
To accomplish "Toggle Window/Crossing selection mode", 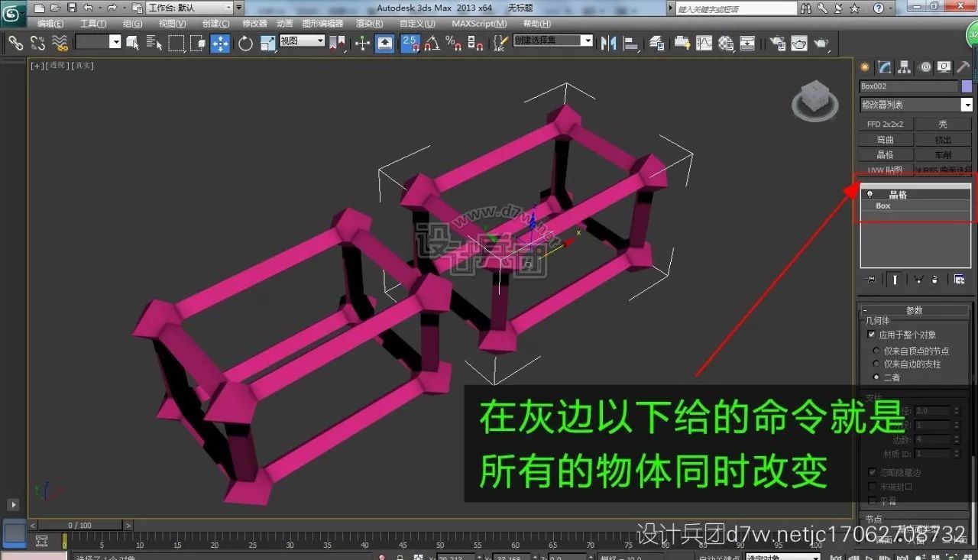I will click(x=198, y=43).
